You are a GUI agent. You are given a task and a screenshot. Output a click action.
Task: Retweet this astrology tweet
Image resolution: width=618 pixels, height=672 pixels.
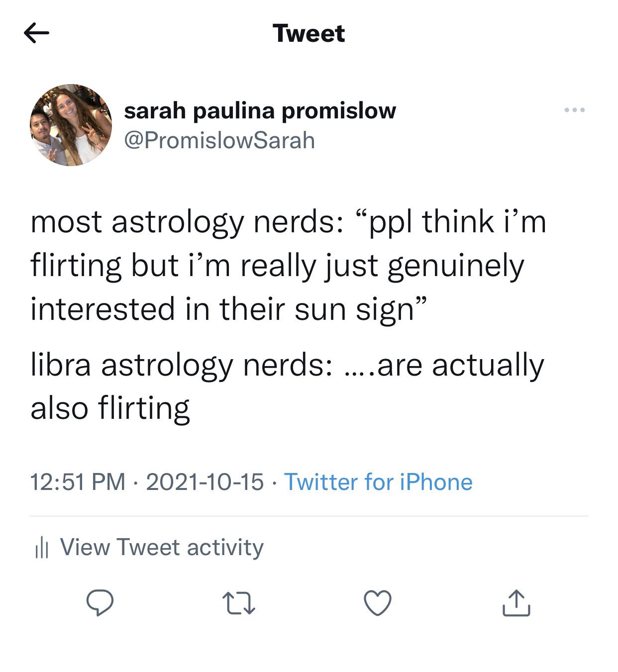[x=238, y=603]
